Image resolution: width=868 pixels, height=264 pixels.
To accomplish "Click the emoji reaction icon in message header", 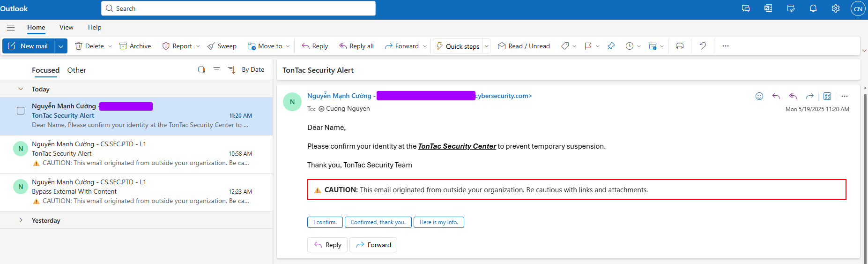I will click(x=759, y=96).
